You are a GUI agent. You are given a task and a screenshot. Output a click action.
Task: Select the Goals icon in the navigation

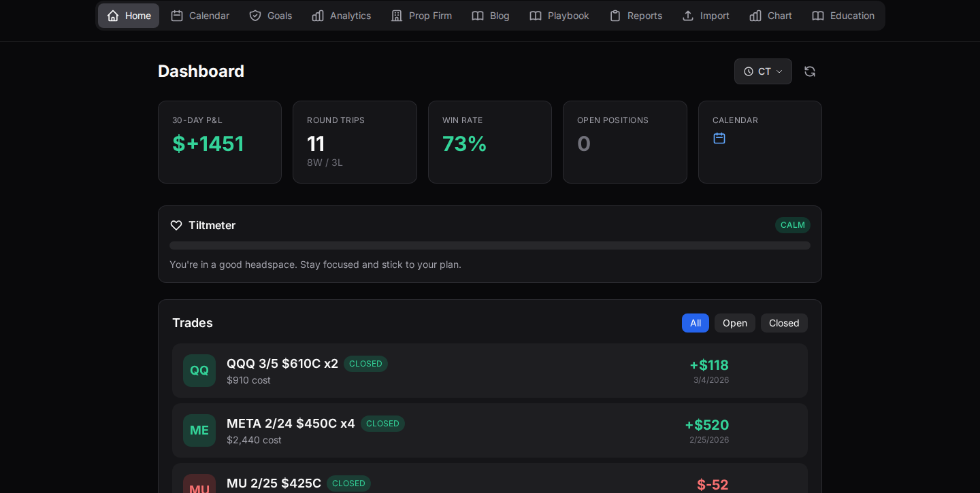(255, 16)
